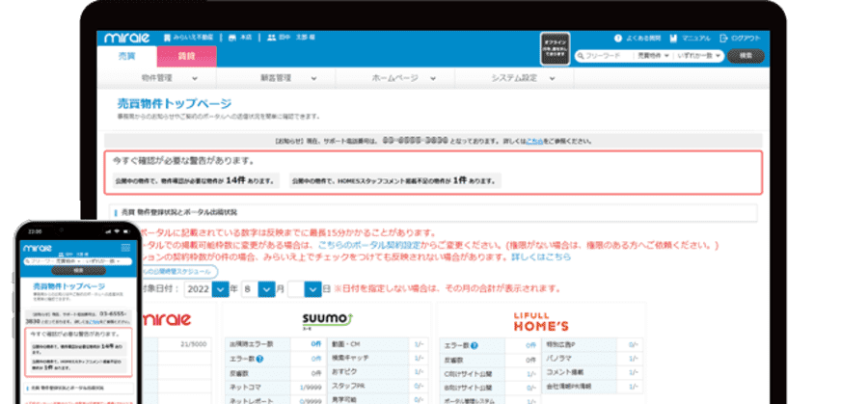Click the black offline notice badge
Screen dimensions: 868x404
555,48
